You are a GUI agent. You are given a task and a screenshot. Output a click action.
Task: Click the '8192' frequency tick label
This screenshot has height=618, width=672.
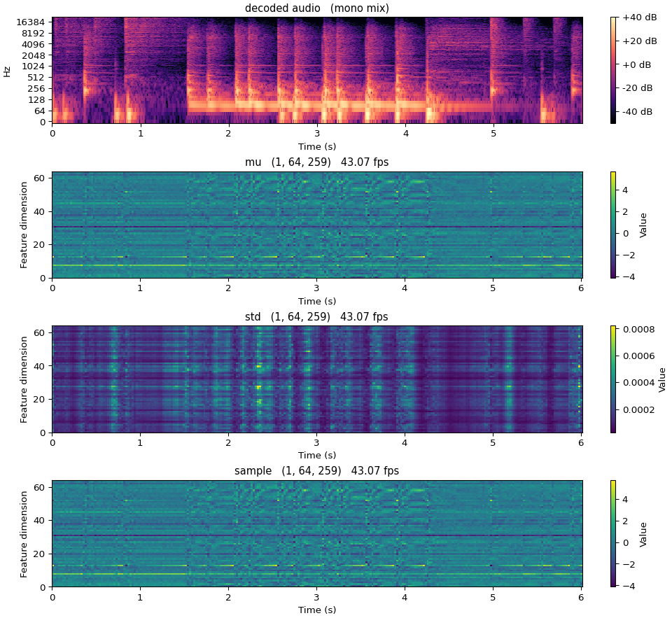pyautogui.click(x=33, y=34)
